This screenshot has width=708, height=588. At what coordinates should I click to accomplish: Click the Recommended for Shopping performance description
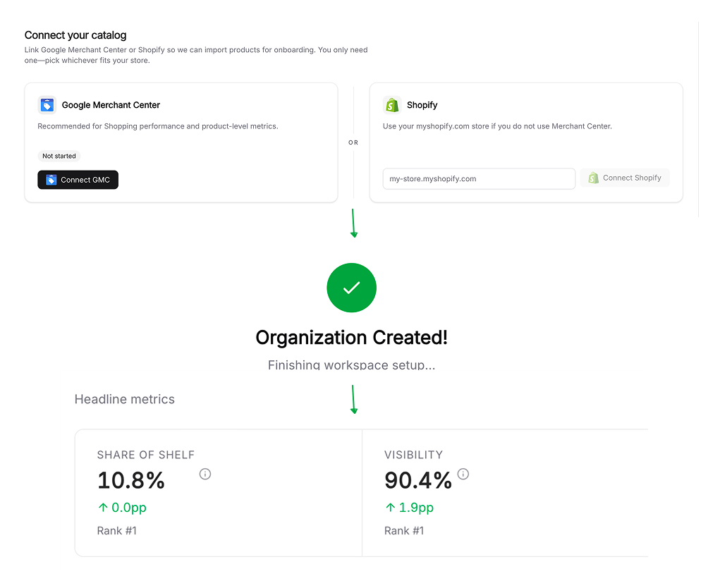(157, 126)
